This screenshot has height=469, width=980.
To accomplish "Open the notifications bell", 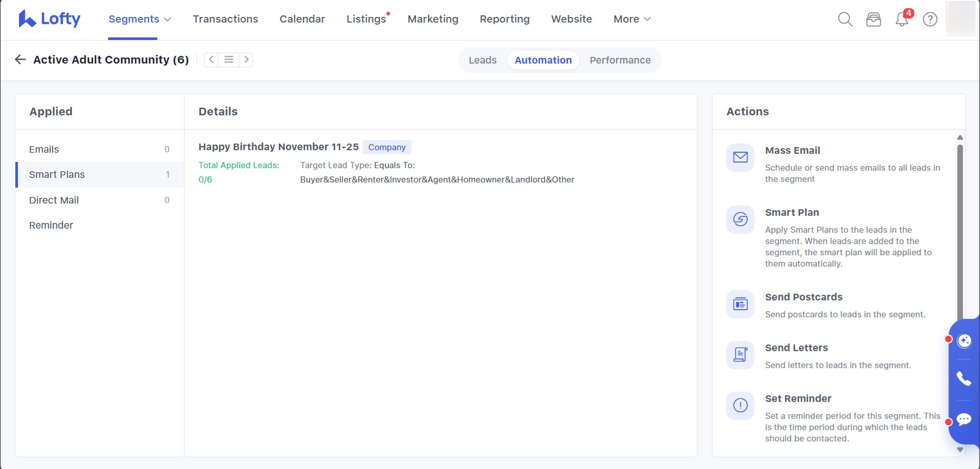I will [902, 19].
